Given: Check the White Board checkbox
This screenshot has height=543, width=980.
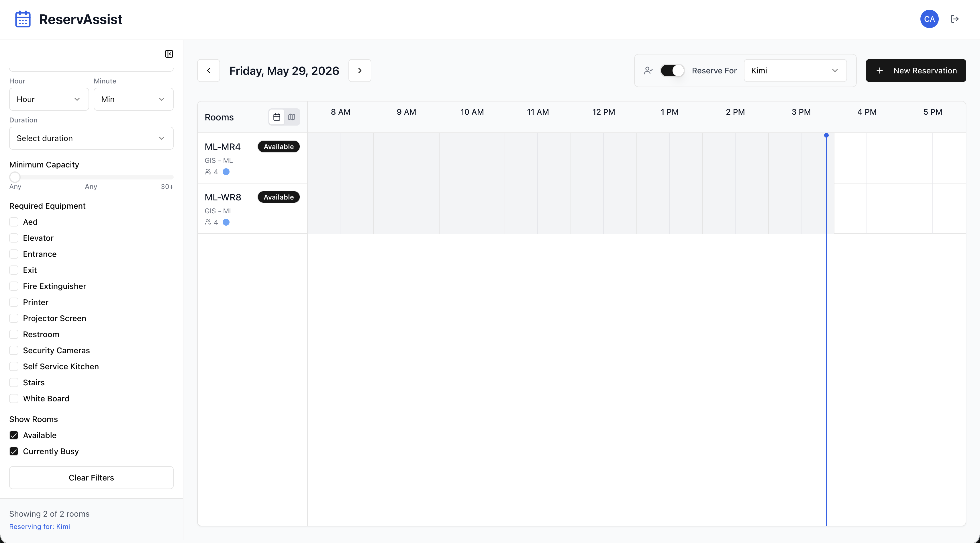Looking at the screenshot, I should (14, 399).
